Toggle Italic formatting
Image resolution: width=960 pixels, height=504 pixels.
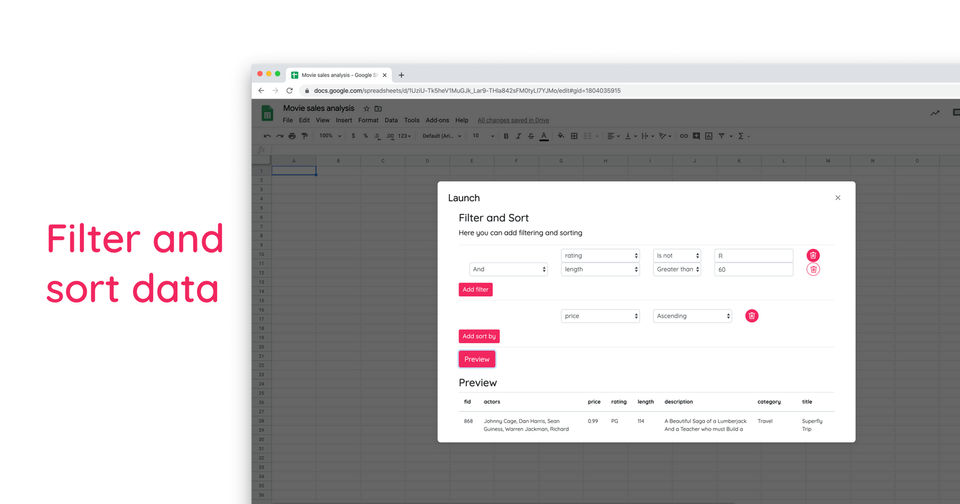click(519, 136)
